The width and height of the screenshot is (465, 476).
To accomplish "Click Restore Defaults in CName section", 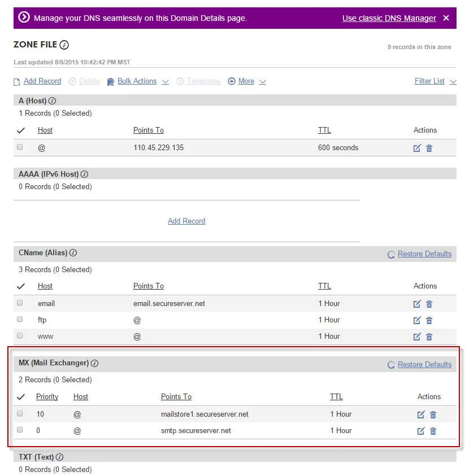I will (424, 254).
